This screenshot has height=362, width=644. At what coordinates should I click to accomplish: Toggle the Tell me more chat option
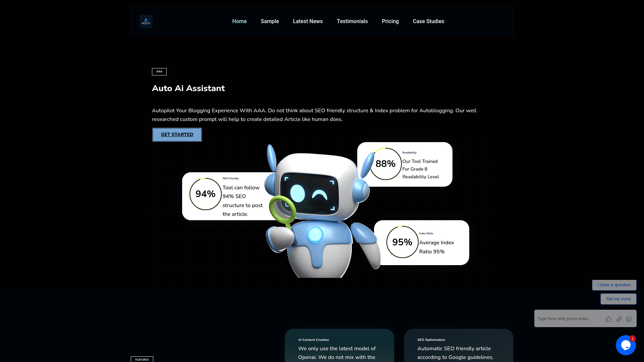click(619, 299)
